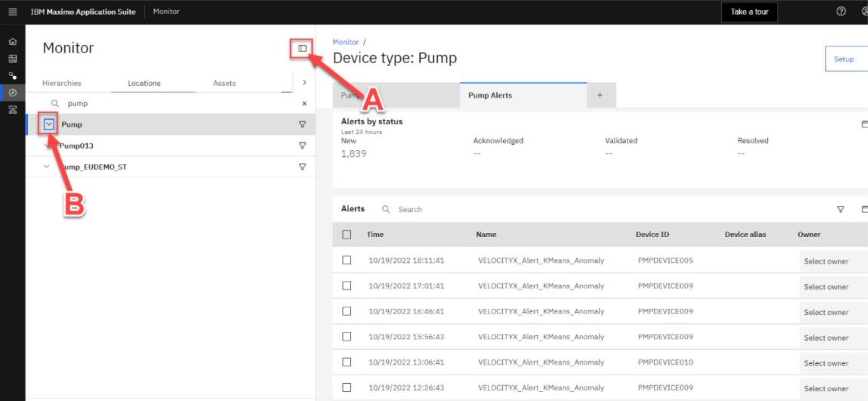
Task: Open the dashboard grid sidebar icon
Action: point(12,59)
